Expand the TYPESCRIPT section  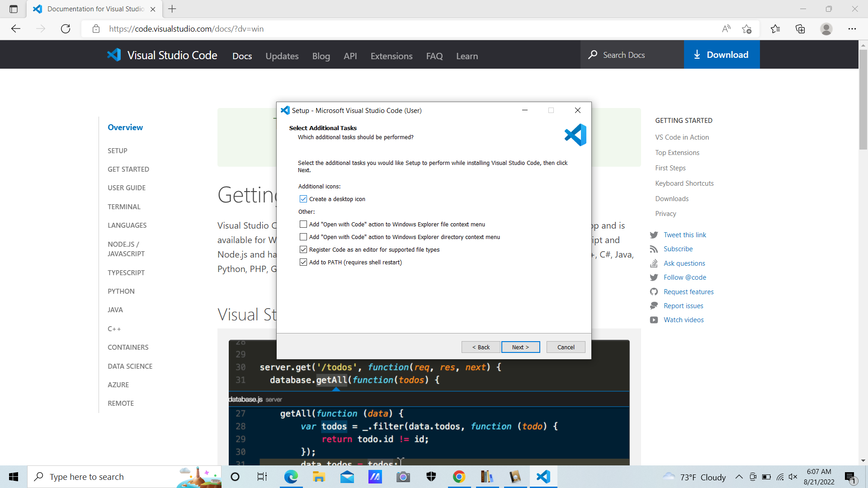(x=126, y=272)
